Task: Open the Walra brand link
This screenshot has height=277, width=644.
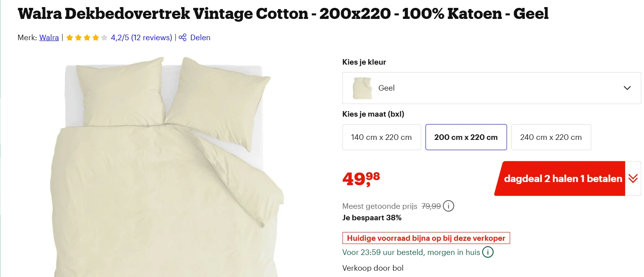Action: (49, 38)
